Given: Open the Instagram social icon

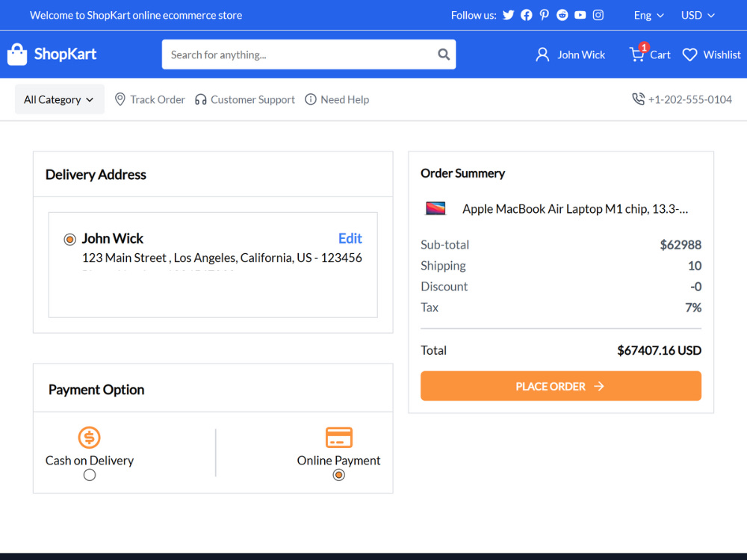Looking at the screenshot, I should click(598, 15).
